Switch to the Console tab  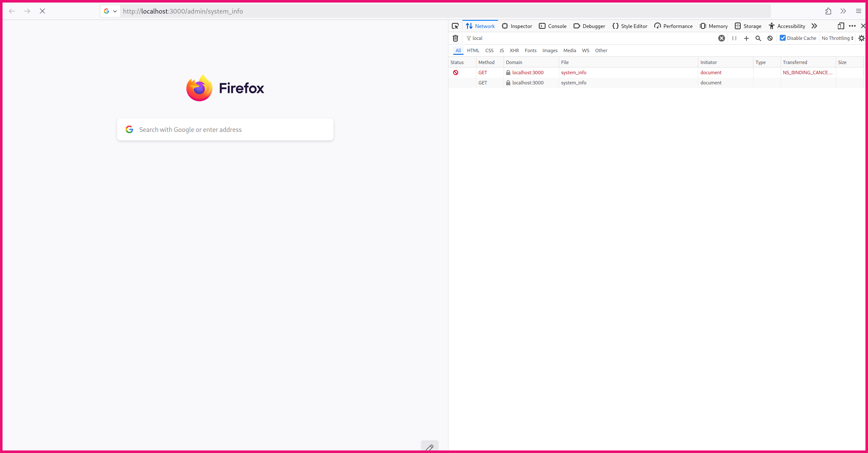(553, 26)
